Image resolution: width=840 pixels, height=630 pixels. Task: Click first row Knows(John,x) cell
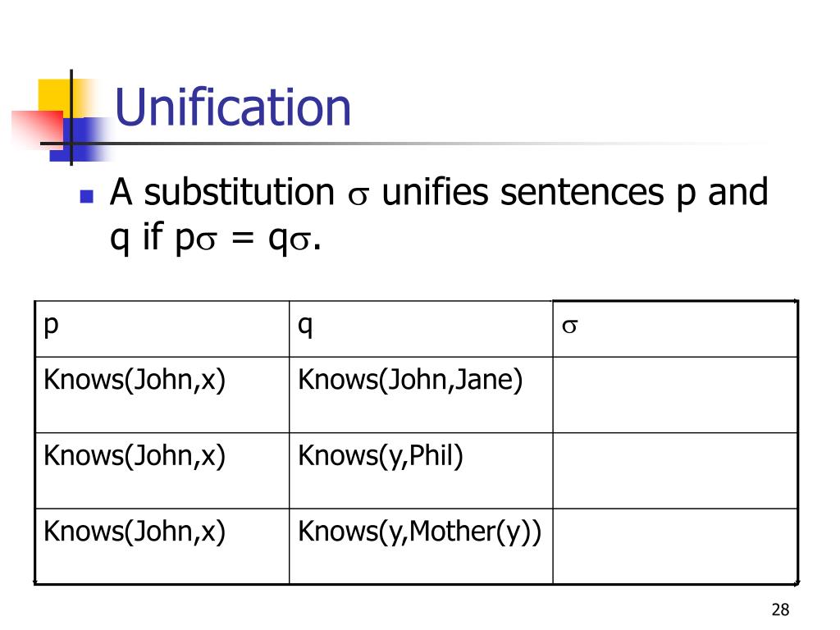click(x=162, y=395)
